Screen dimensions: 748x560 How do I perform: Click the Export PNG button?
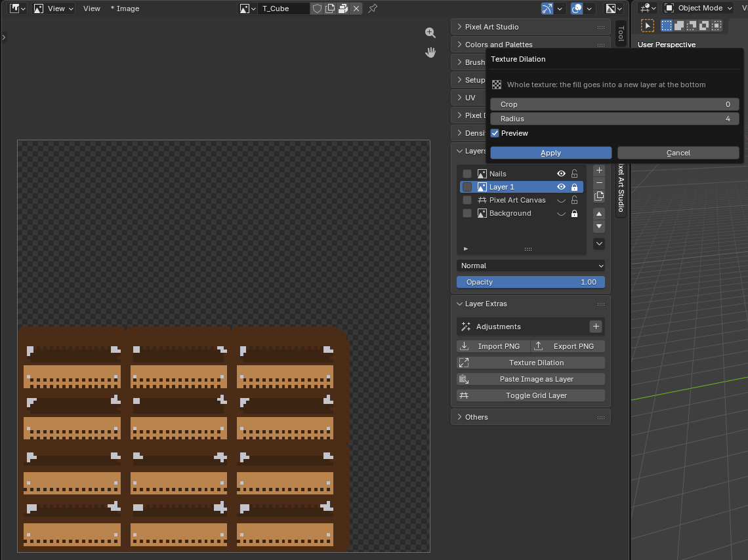[568, 346]
